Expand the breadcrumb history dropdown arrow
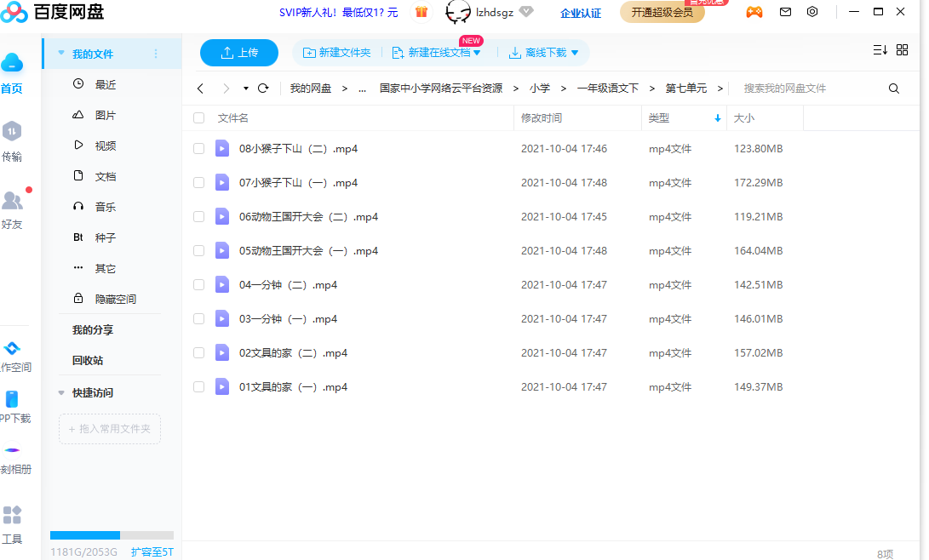The width and height of the screenshot is (929, 560). tap(245, 88)
